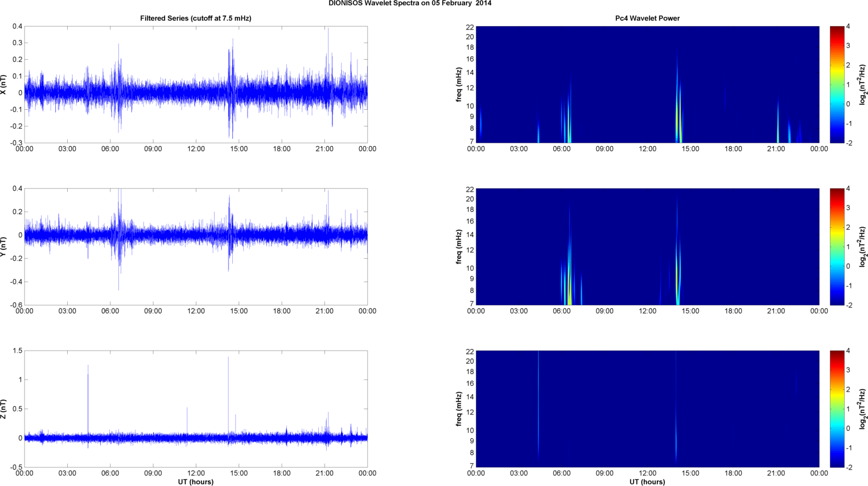Click the '-0.3' tick on the X plot axis

(15, 143)
